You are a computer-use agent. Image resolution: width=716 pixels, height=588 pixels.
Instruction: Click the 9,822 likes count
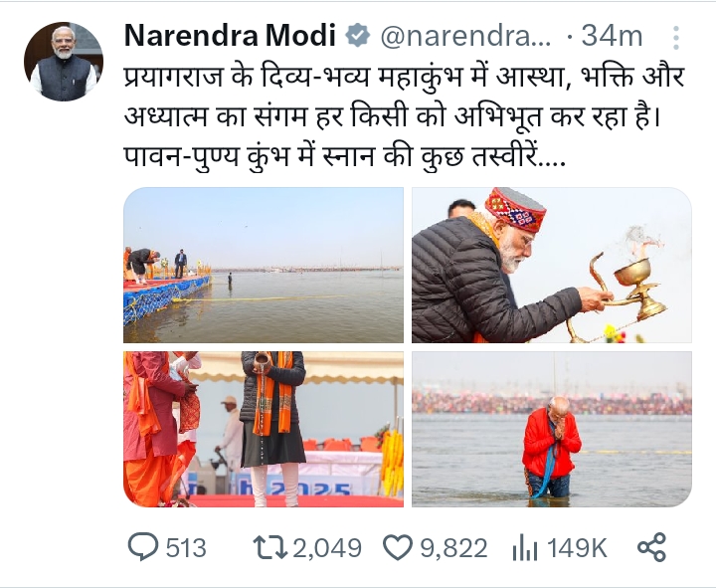453,548
